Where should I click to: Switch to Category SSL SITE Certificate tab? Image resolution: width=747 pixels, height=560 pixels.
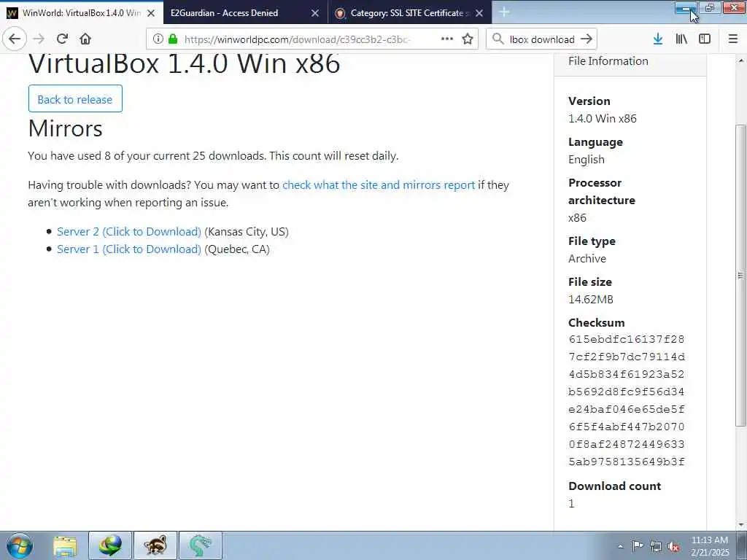(410, 13)
